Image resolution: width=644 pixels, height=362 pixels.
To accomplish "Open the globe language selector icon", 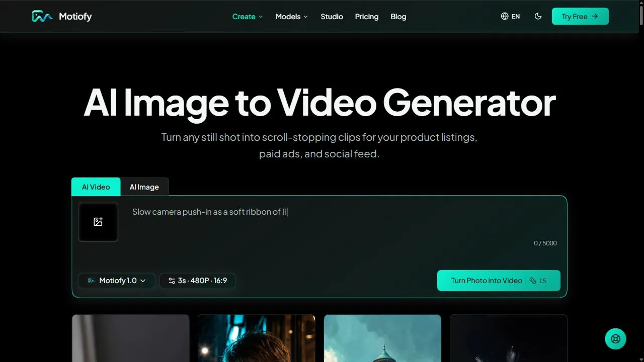I will coord(505,16).
